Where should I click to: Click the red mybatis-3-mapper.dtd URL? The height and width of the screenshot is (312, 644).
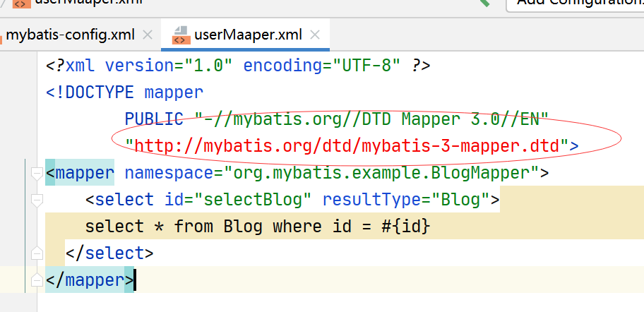coord(347,146)
